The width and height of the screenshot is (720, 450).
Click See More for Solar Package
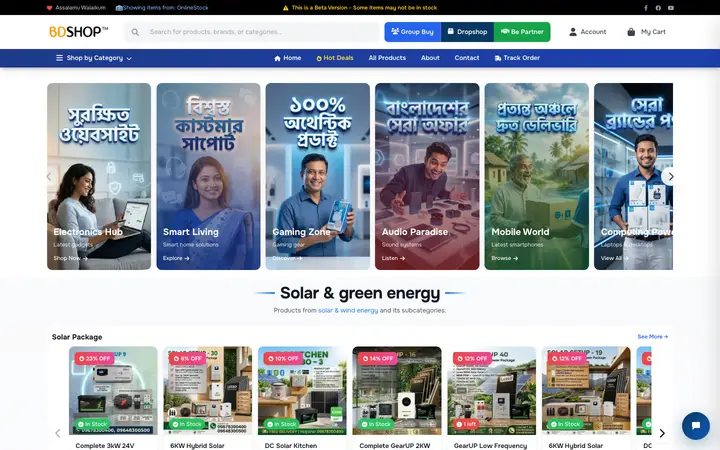[652, 337]
